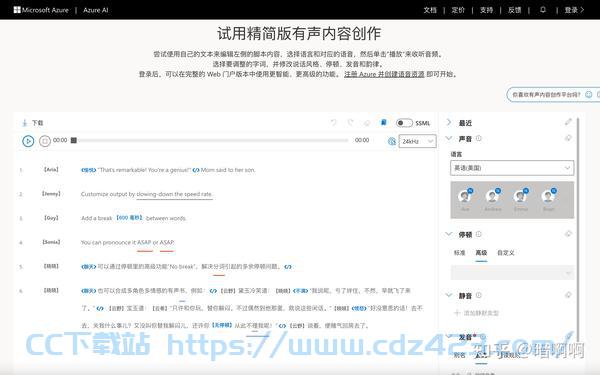Click the audio progress bar track
Image resolution: width=600 pixels, height=375 pixels.
pyautogui.click(x=213, y=140)
